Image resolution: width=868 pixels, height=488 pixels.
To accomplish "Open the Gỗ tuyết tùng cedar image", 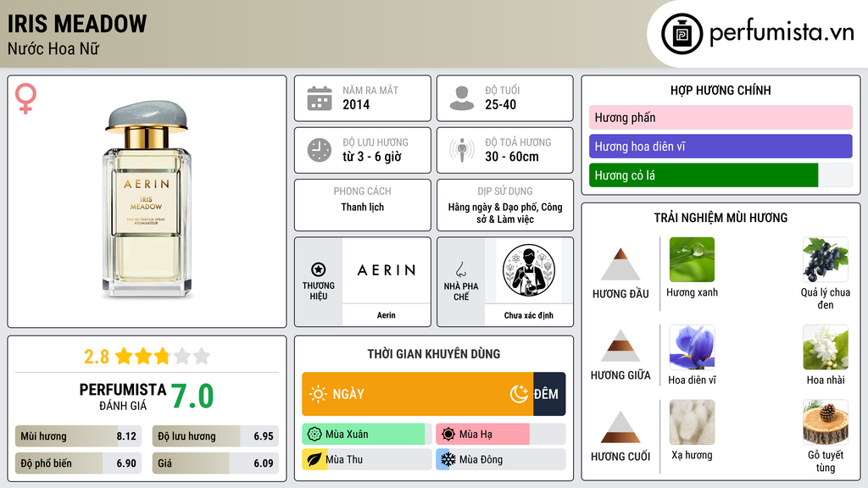I will (x=826, y=422).
